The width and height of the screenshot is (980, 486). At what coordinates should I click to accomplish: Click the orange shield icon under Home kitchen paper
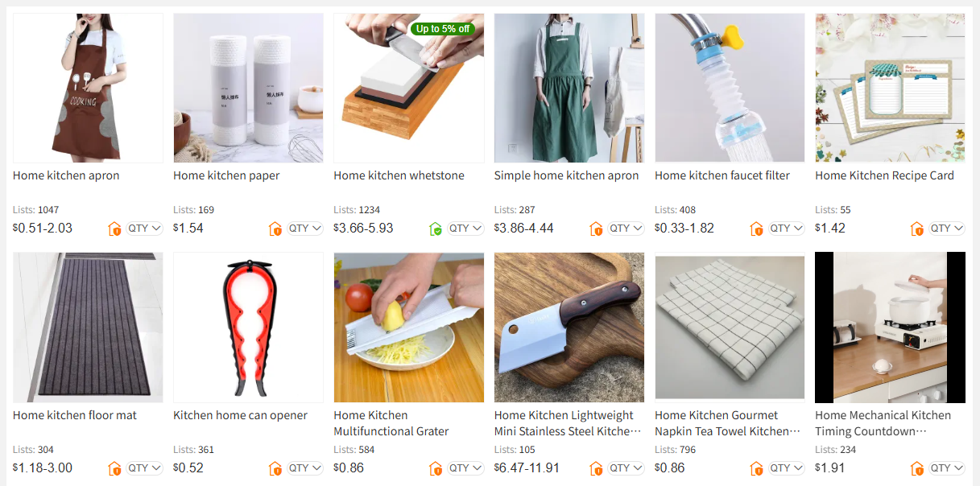(275, 229)
